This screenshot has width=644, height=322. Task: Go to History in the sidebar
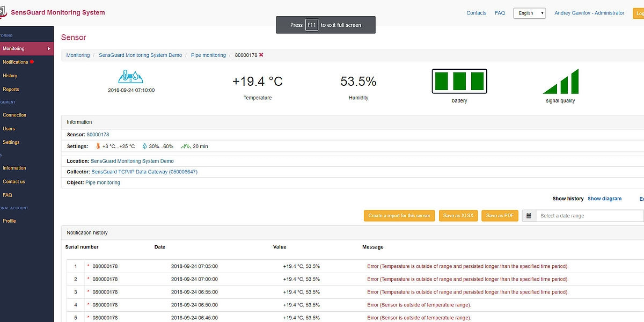(10, 76)
